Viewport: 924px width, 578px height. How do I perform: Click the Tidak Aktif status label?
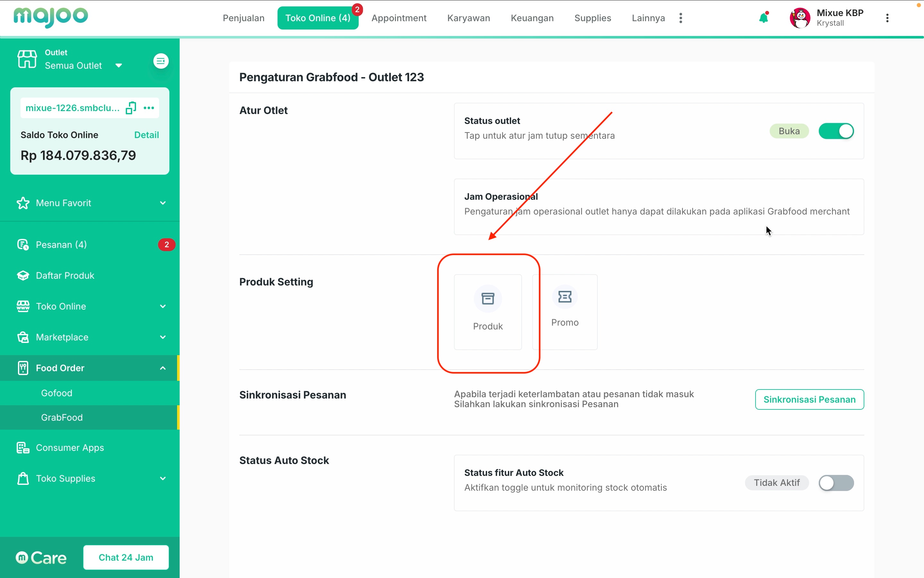(x=777, y=483)
